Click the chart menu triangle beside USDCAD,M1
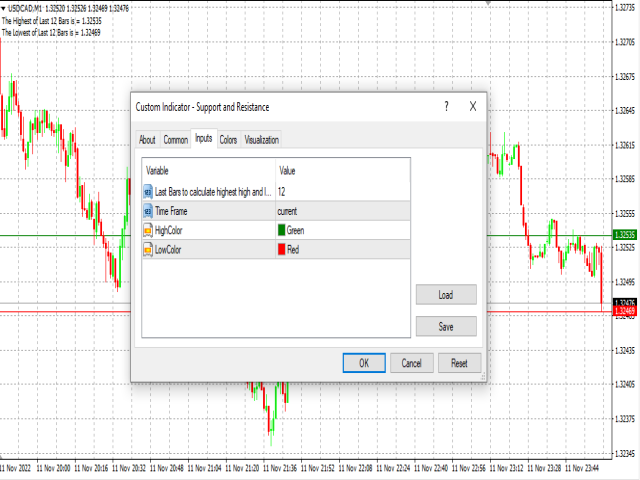This screenshot has height=480, width=640. 3,8
